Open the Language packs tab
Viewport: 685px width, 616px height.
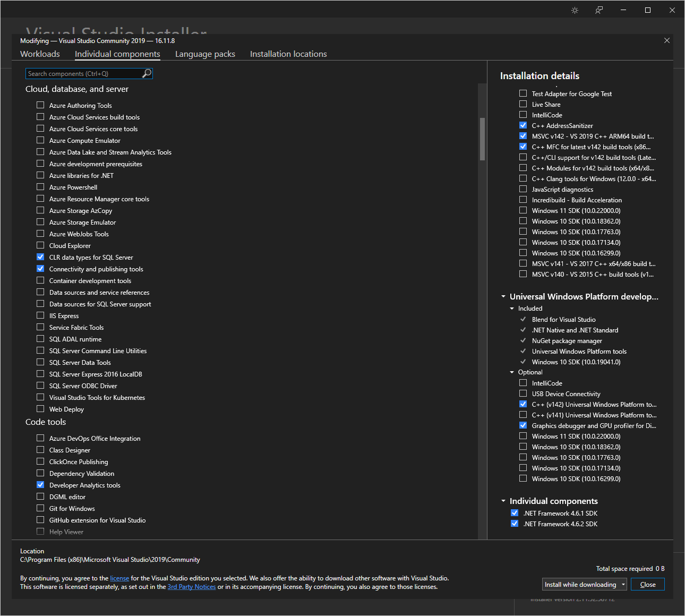[x=205, y=54]
